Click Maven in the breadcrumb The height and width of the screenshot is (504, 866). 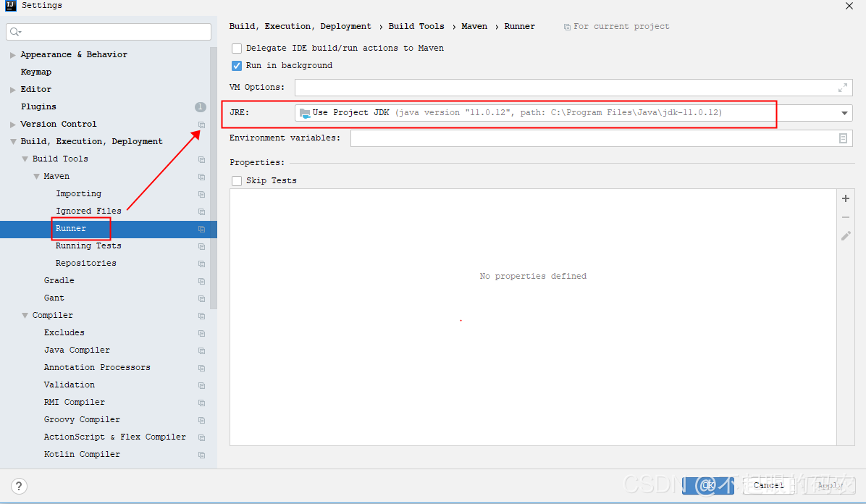click(474, 27)
